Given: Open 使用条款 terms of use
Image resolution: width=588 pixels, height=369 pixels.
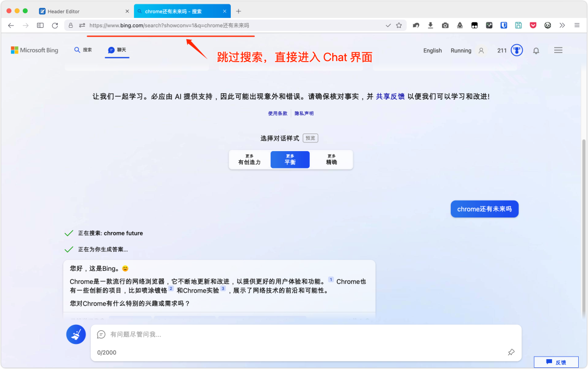Looking at the screenshot, I should 278,113.
